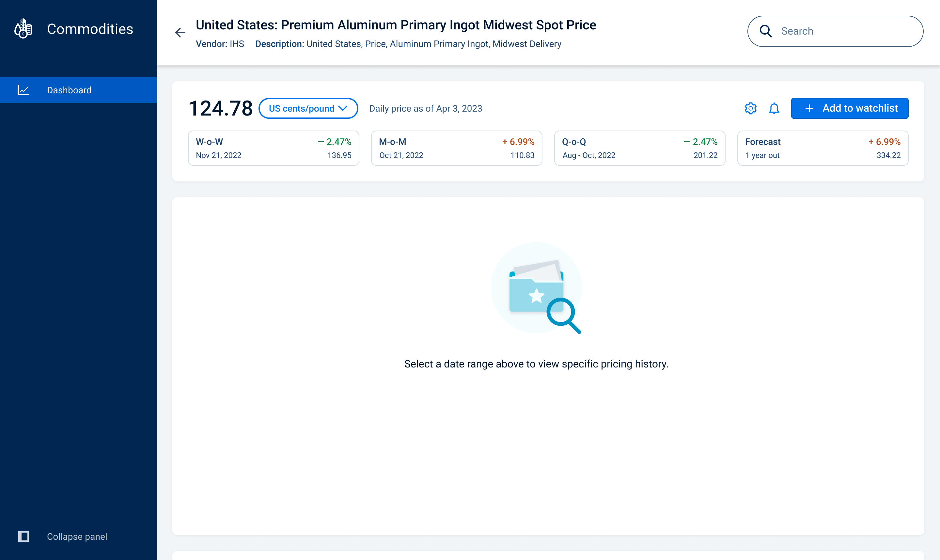Click Collapse panel in the sidebar

(x=77, y=536)
